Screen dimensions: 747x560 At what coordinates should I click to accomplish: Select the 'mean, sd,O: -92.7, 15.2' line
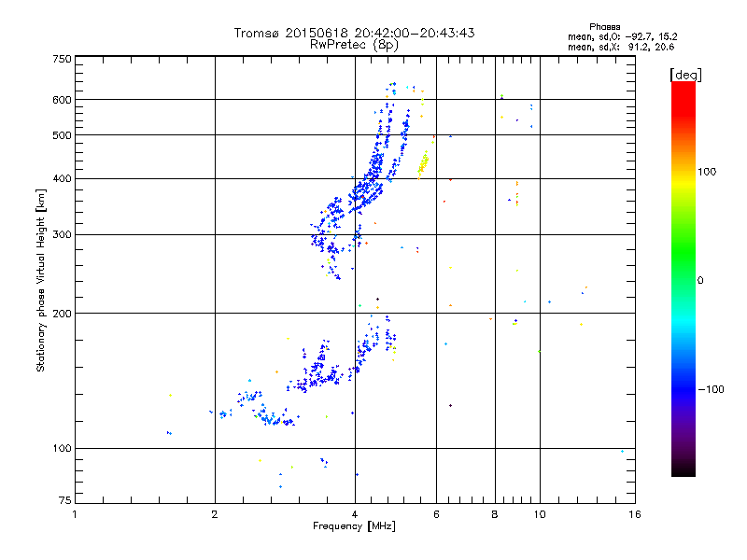click(x=622, y=36)
